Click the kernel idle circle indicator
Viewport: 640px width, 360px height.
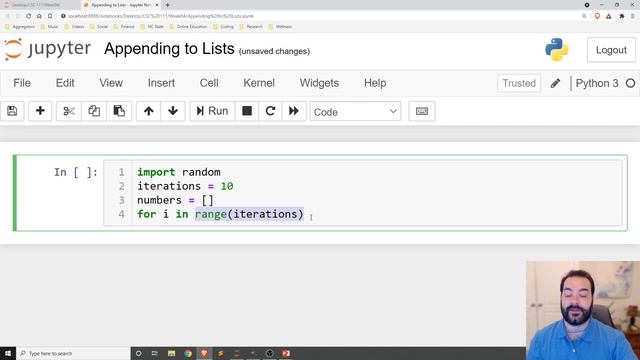click(x=630, y=83)
